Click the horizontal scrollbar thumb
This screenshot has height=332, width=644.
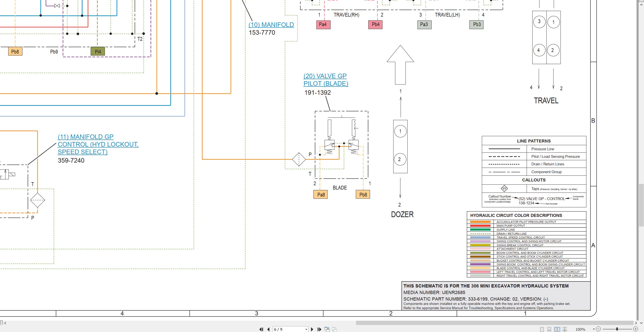point(494,323)
